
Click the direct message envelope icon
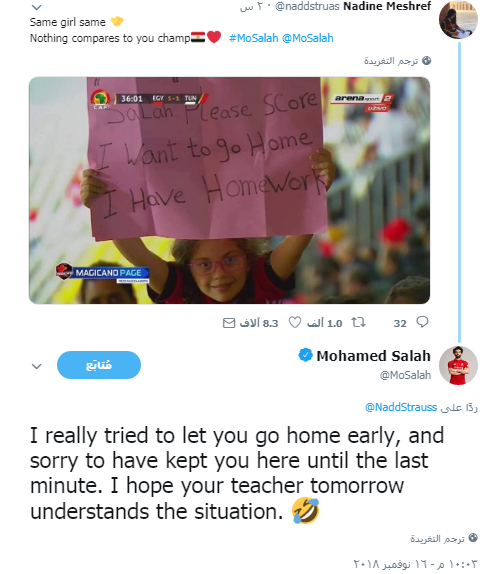tap(229, 323)
